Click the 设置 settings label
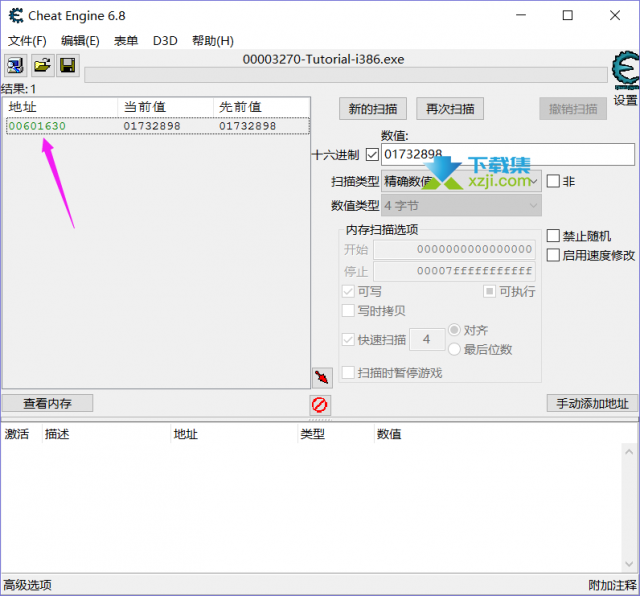The height and width of the screenshot is (596, 640). [626, 100]
